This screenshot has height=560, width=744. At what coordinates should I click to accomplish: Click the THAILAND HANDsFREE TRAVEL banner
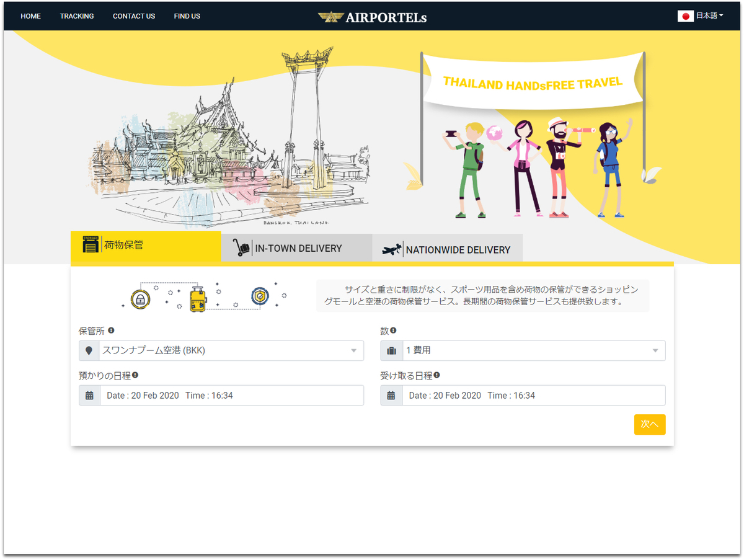coord(533,82)
